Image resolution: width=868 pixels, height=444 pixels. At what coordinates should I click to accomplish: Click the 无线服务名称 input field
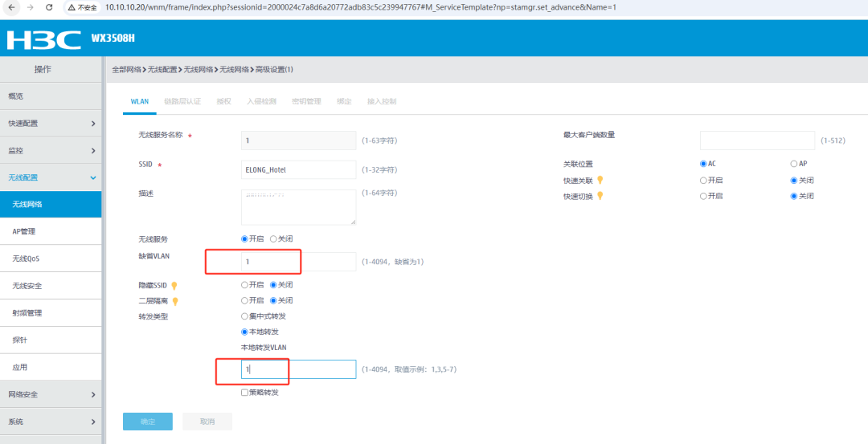tap(298, 141)
